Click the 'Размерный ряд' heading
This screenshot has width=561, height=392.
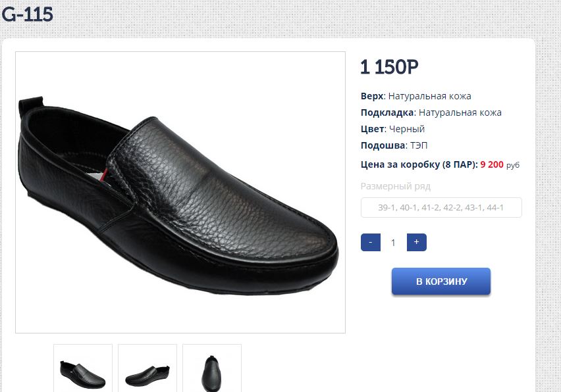(x=395, y=186)
